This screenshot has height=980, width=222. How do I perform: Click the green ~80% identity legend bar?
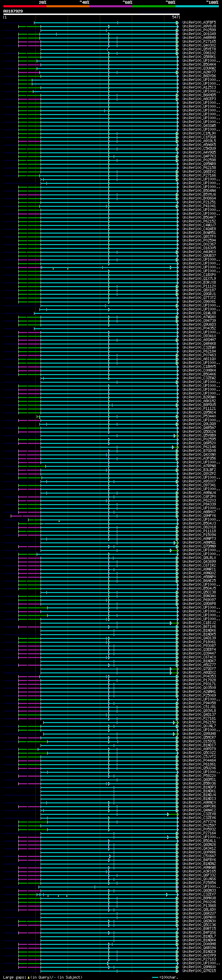tap(154, 7)
